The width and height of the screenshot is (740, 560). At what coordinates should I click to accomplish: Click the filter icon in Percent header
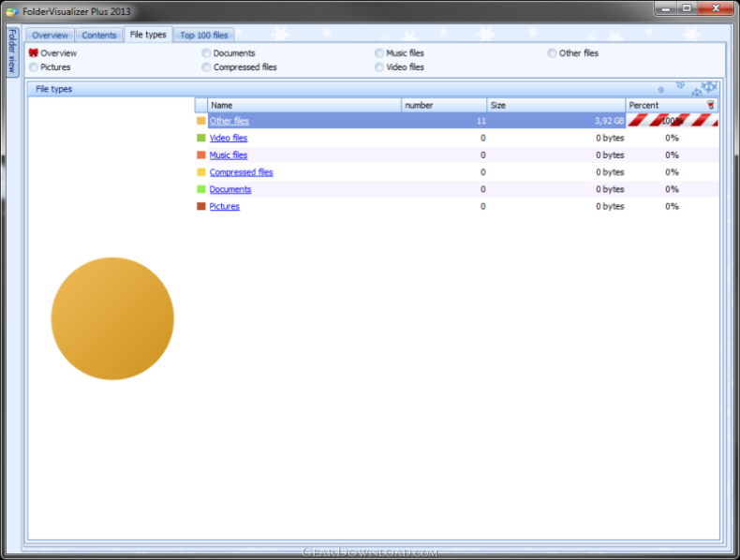(x=711, y=105)
